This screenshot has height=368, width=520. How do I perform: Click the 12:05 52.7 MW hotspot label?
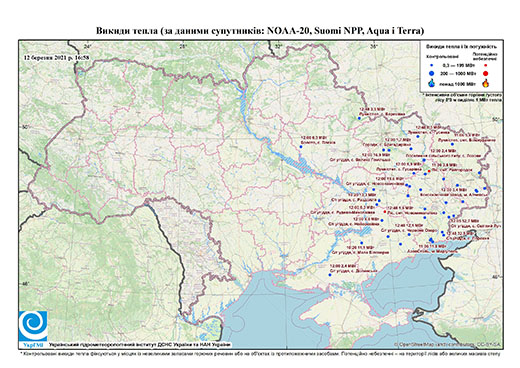point(464,221)
